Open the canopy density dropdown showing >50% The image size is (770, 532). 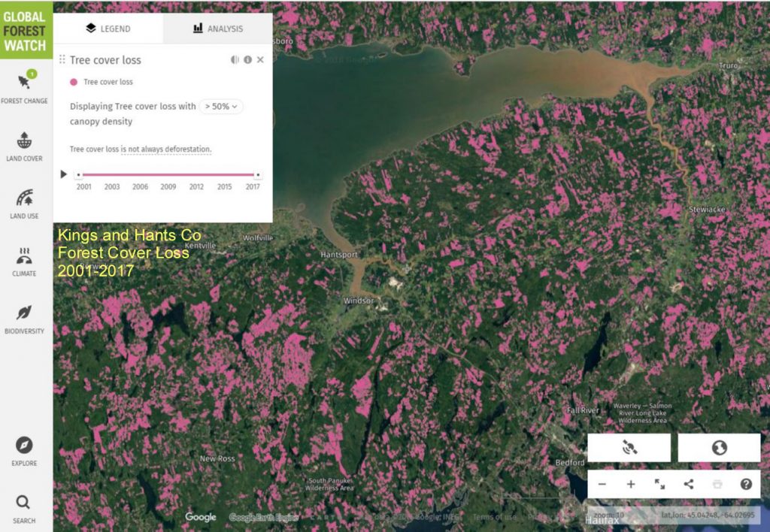pos(222,107)
